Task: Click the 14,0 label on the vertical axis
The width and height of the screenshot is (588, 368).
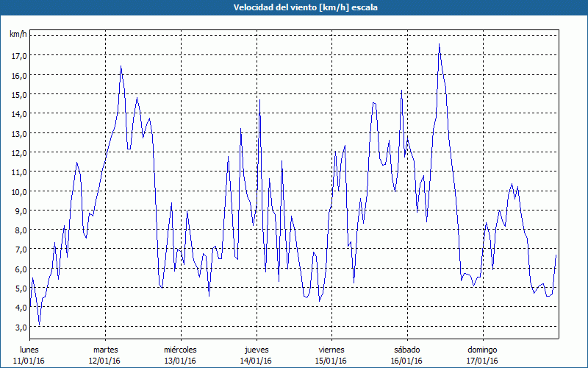Action: 19,113
